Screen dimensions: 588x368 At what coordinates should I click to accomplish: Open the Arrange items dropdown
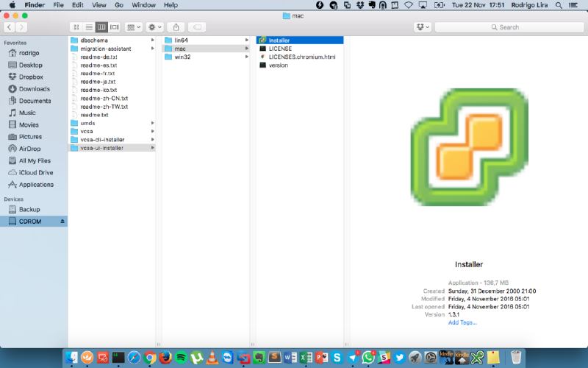pyautogui.click(x=134, y=27)
